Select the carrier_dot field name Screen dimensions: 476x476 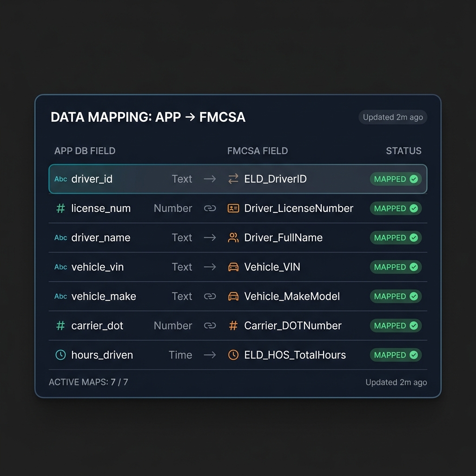pyautogui.click(x=97, y=325)
